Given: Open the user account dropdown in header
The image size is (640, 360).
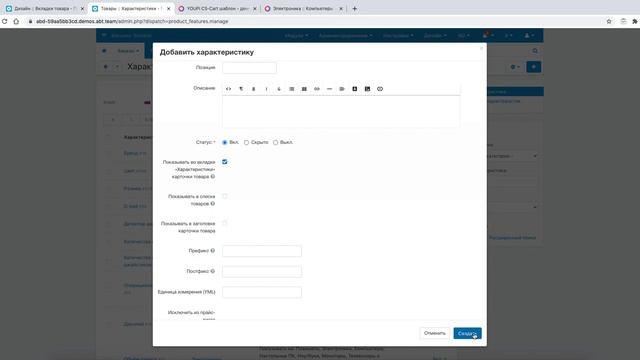Looking at the screenshot, I should pos(529,36).
